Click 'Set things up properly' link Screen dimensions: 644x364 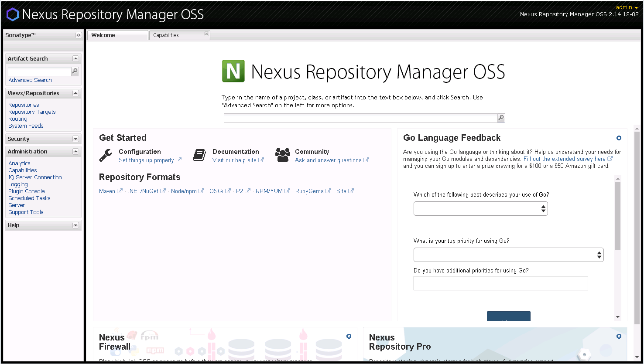pos(146,160)
